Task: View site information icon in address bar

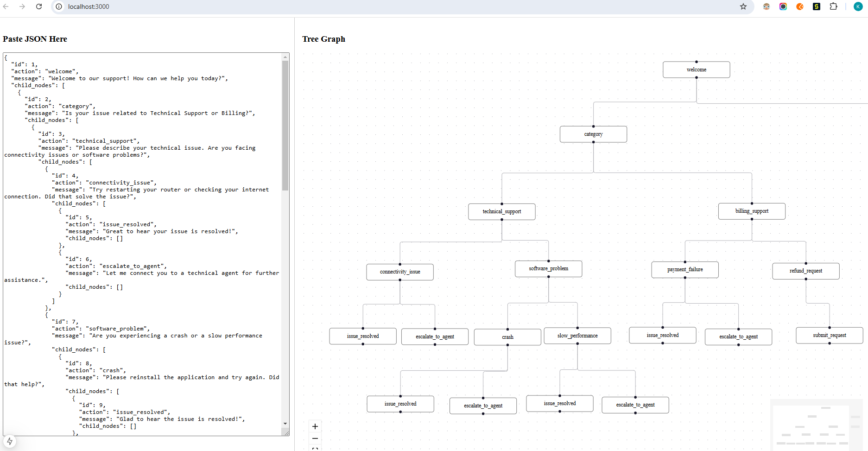Action: click(x=59, y=6)
